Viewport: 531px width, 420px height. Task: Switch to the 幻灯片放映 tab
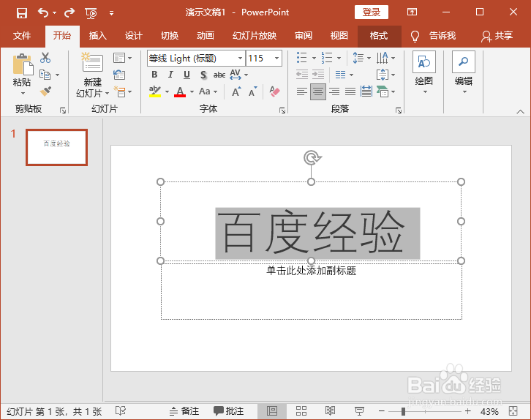[x=255, y=36]
